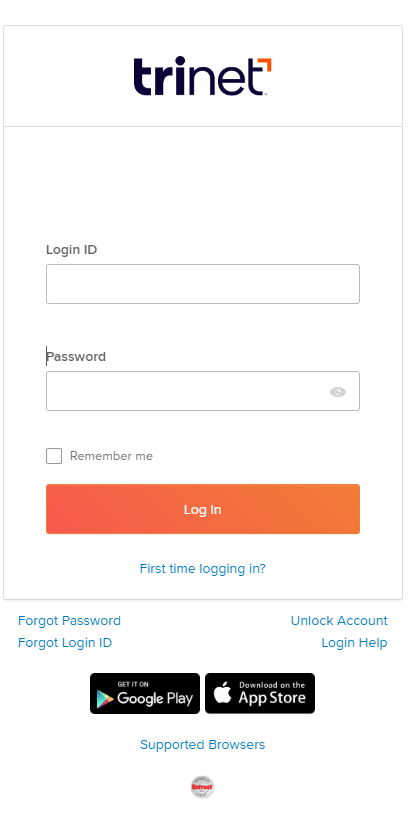
Task: Click the Remember me label text
Action: (111, 456)
